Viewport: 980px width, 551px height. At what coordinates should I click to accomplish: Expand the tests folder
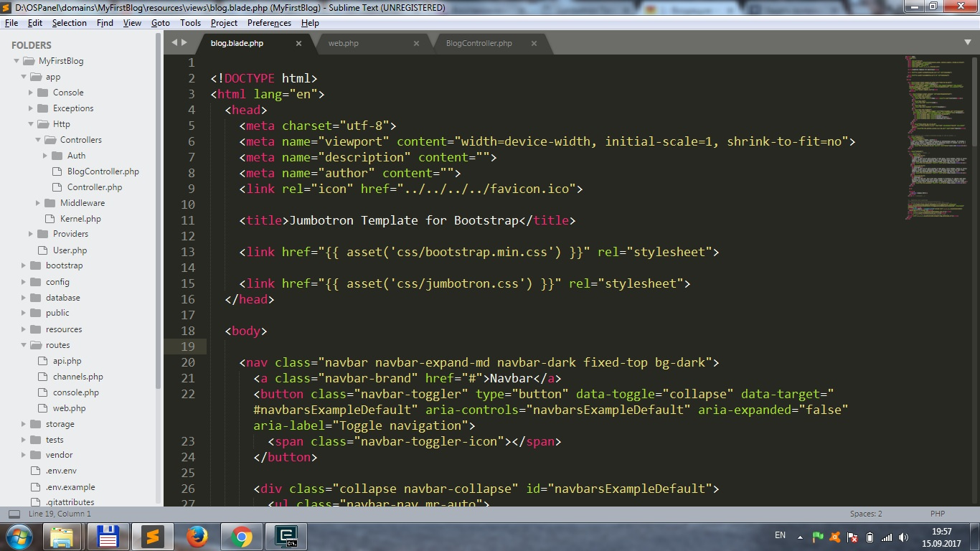tap(24, 440)
